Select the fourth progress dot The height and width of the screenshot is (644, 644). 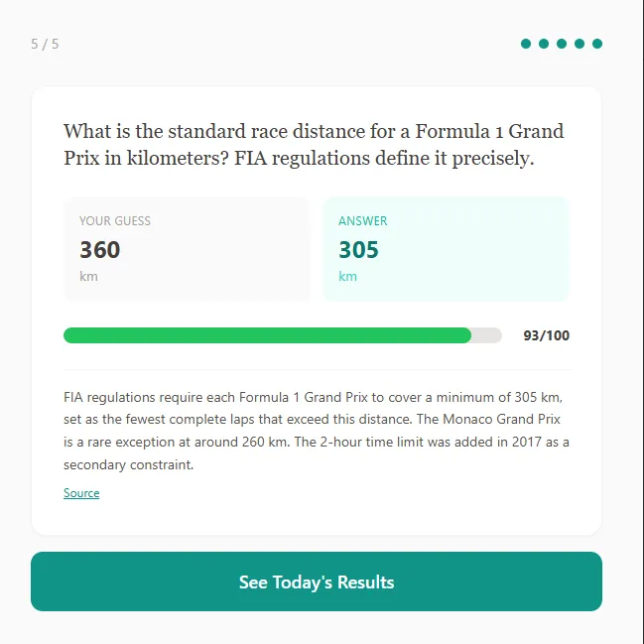coord(580,44)
